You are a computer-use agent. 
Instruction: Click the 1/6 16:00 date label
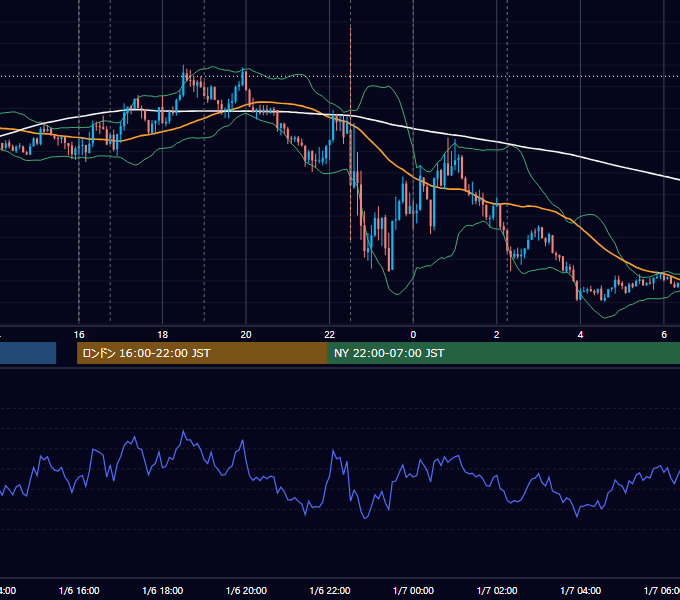coord(79,590)
